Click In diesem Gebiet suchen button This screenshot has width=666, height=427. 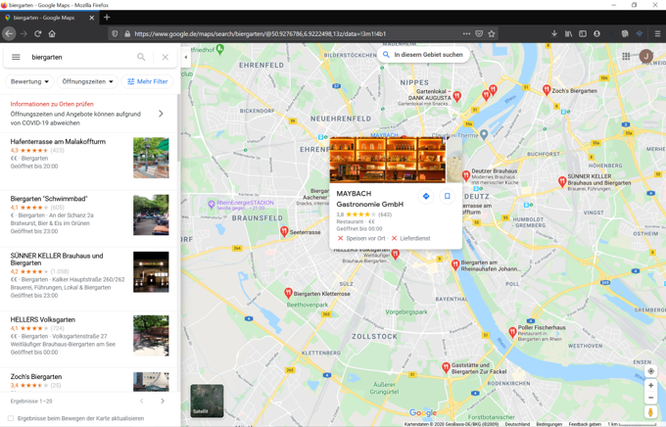point(423,55)
